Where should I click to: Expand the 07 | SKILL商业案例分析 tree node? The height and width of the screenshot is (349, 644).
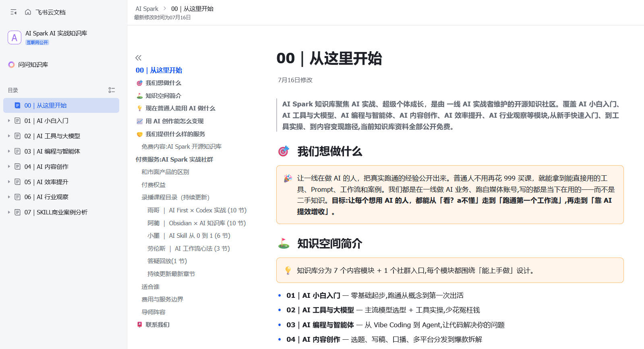point(9,212)
